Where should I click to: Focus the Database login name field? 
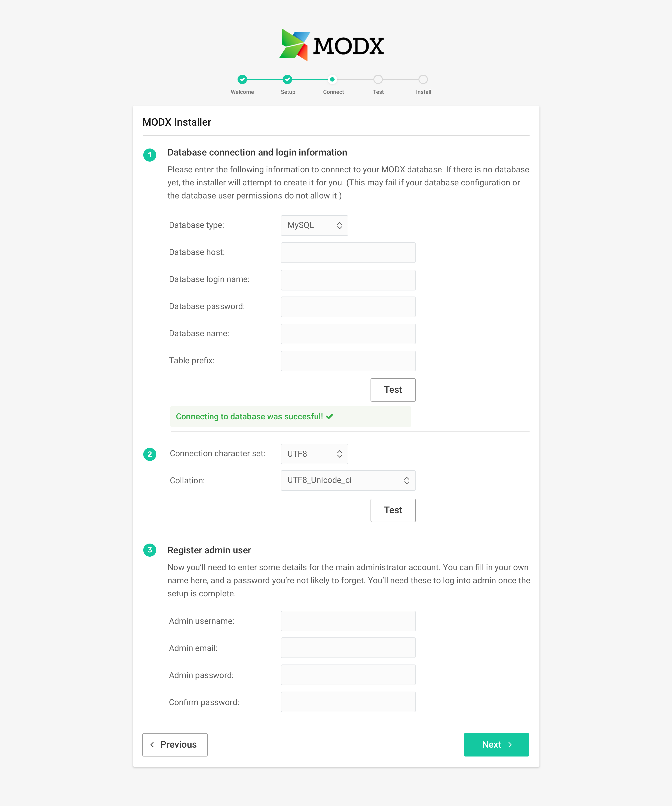pos(348,280)
